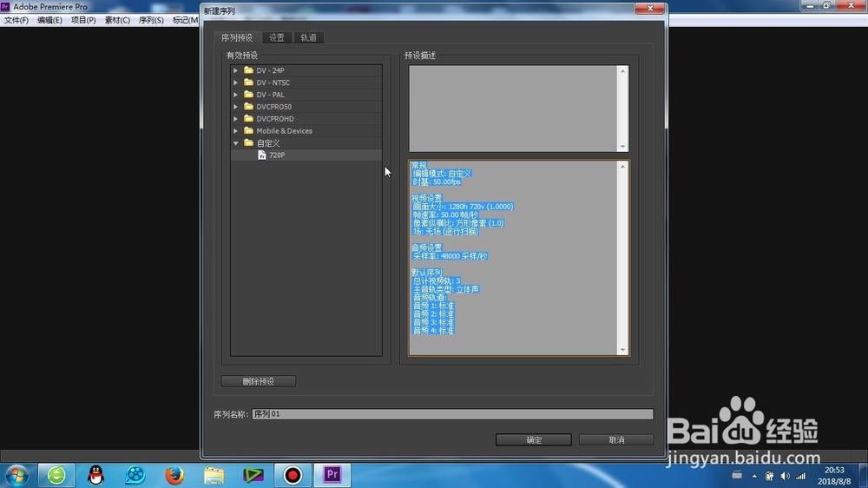The width and height of the screenshot is (868, 488).
Task: Close the 新建序列 dialog
Action: [650, 9]
